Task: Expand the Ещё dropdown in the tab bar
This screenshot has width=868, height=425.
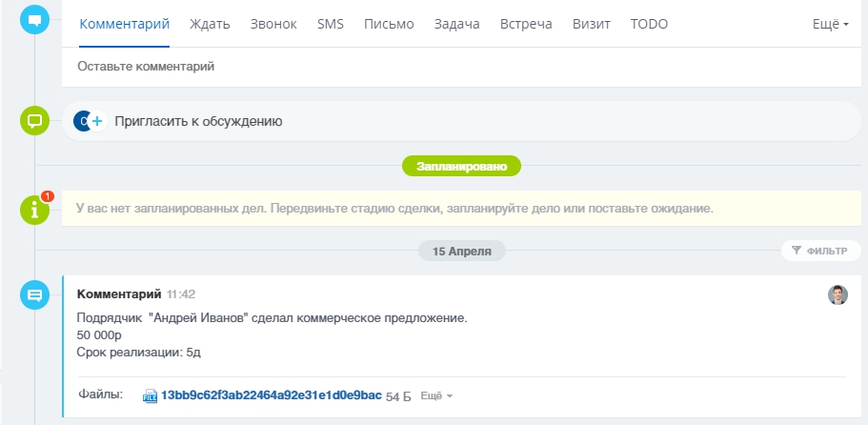Action: click(831, 24)
